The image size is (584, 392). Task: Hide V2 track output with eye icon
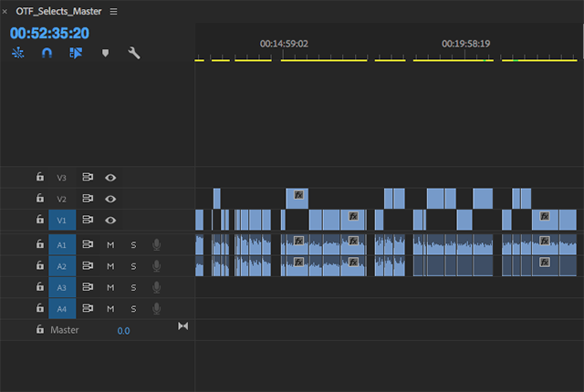110,199
